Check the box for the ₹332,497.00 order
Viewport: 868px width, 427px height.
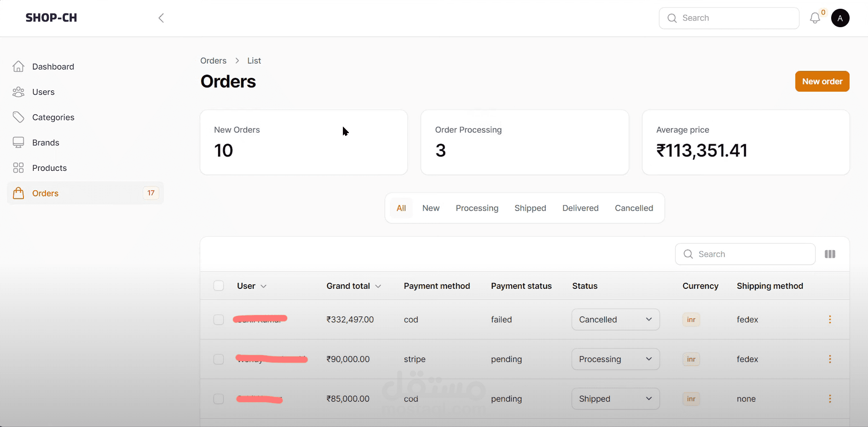click(219, 320)
